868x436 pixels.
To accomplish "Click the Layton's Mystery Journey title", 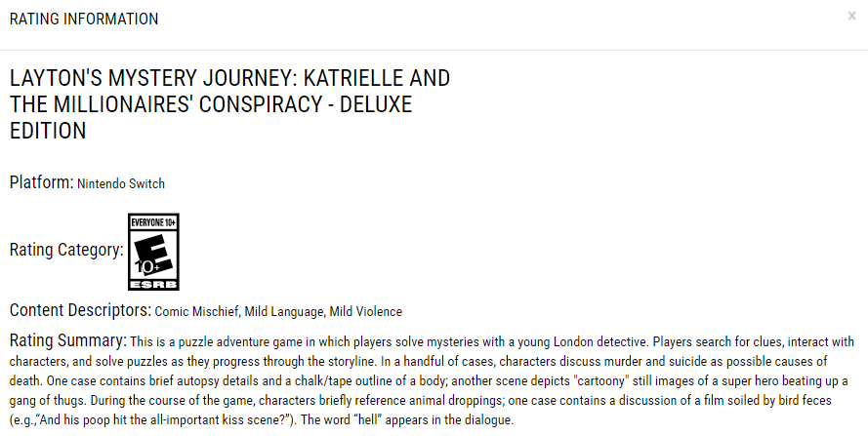I will (229, 104).
